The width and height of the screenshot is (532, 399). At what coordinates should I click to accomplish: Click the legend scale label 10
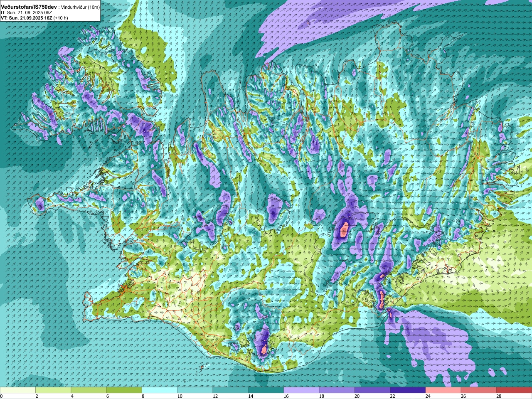[180, 396]
